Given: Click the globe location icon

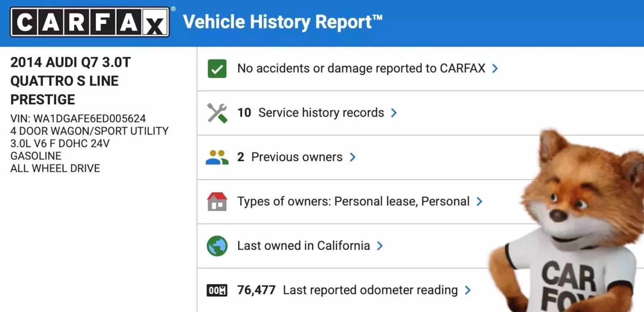Looking at the screenshot, I should [x=217, y=246].
